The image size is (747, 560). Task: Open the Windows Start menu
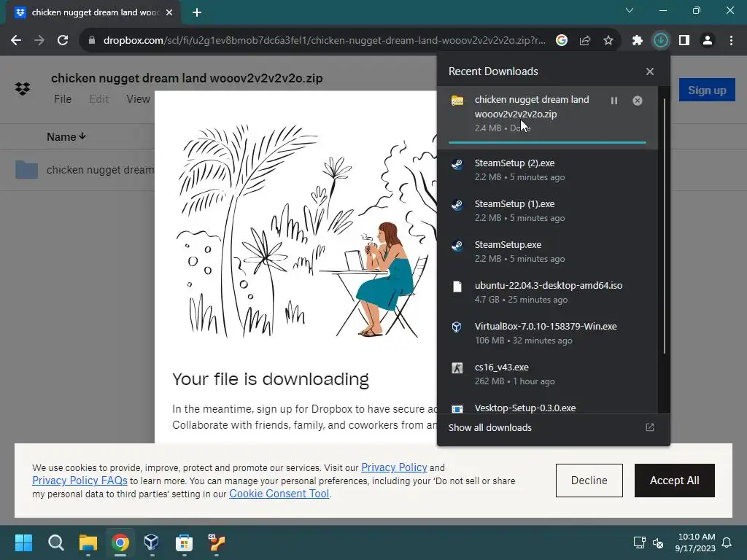(x=23, y=542)
